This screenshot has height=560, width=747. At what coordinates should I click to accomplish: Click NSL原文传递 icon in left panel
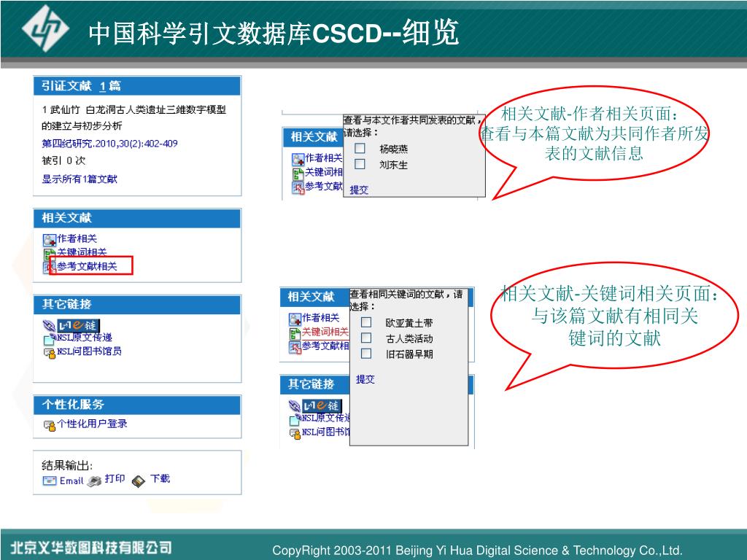[x=50, y=339]
